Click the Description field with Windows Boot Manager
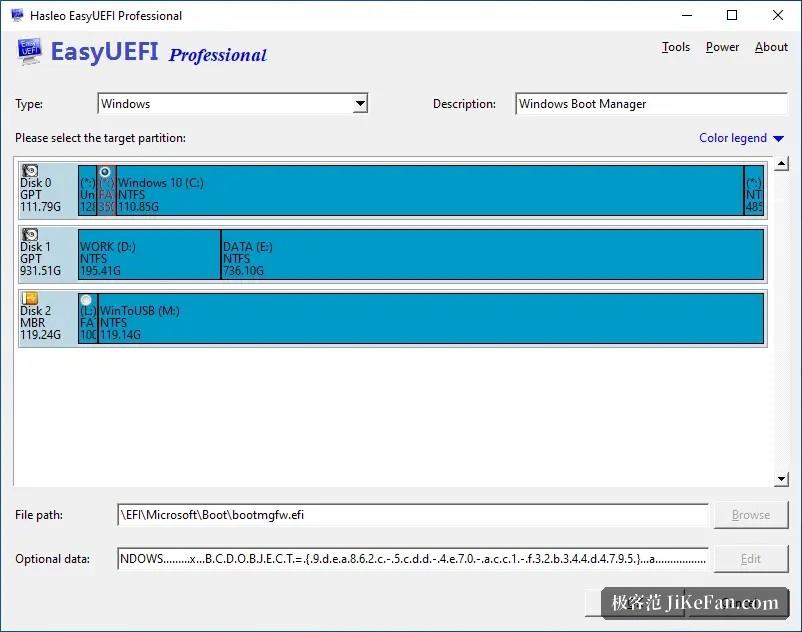Screen dimensions: 802x632 point(652,104)
